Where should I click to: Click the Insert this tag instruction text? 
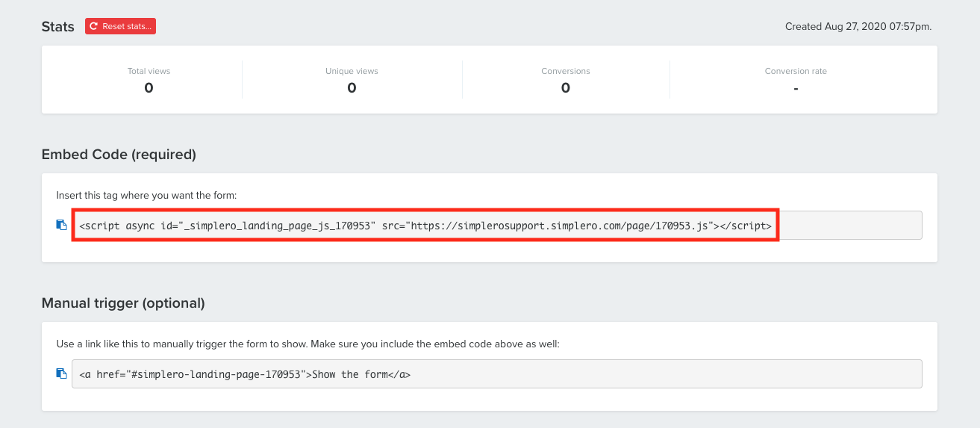(x=146, y=196)
